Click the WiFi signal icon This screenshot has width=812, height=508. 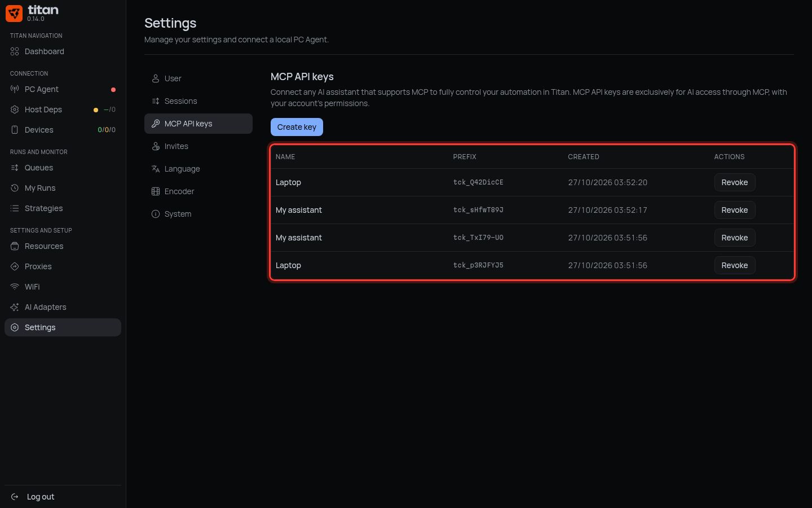point(15,287)
